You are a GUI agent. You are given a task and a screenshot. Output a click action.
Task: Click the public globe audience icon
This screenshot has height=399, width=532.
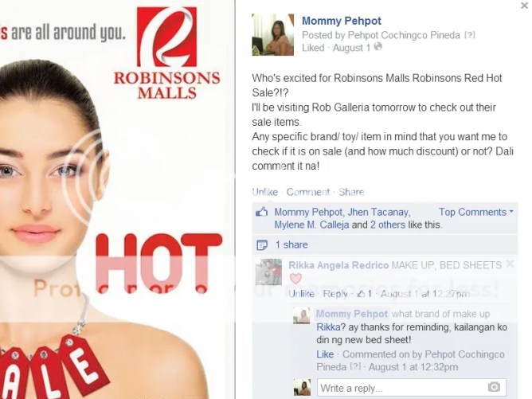(x=378, y=47)
